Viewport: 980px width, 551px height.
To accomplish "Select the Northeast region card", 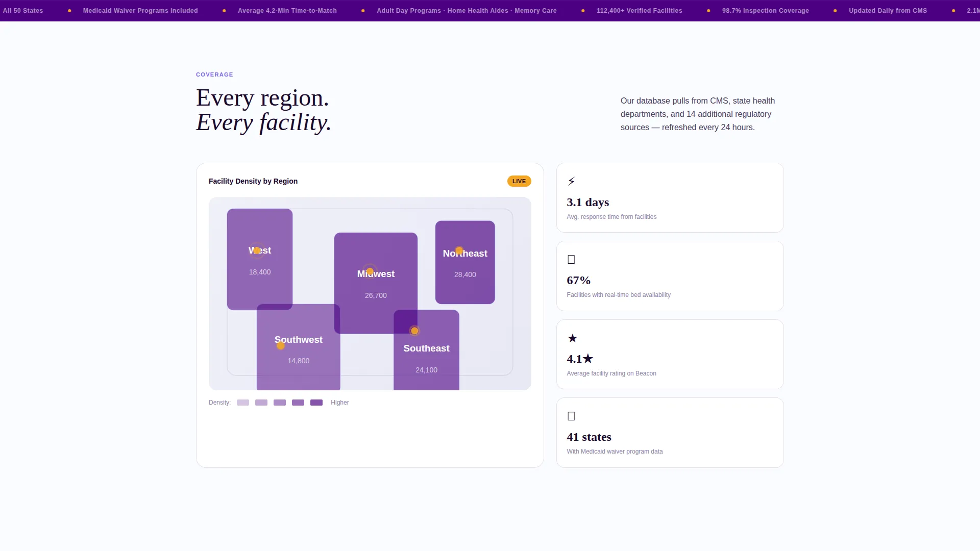I will pyautogui.click(x=465, y=262).
